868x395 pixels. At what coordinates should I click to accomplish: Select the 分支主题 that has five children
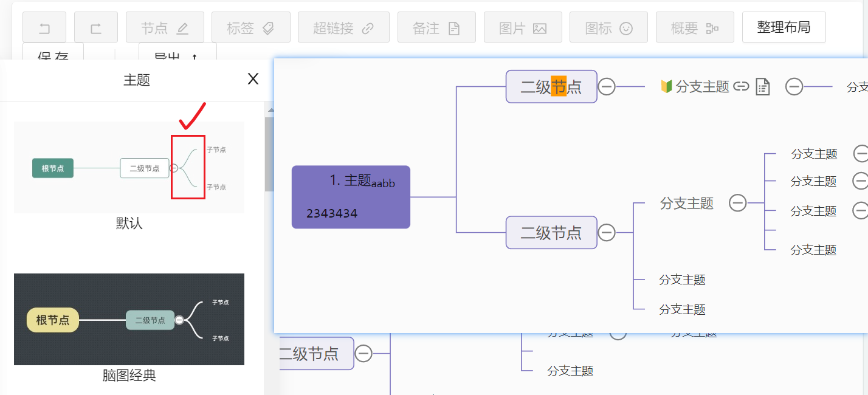(687, 203)
